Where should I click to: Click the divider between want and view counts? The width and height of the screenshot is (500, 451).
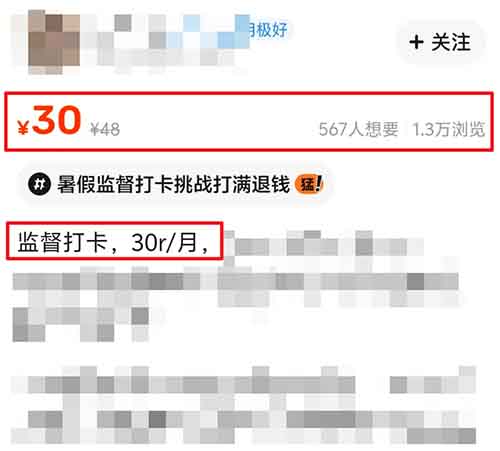click(x=406, y=129)
